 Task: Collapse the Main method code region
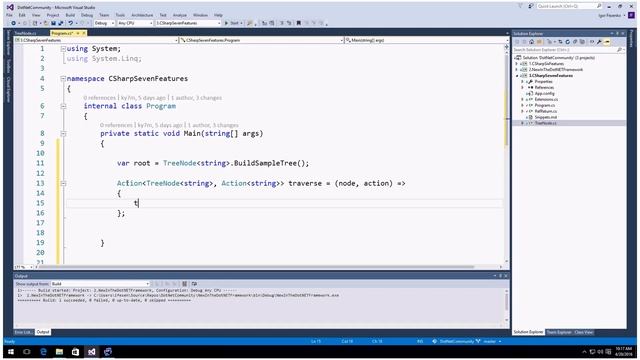click(x=63, y=133)
